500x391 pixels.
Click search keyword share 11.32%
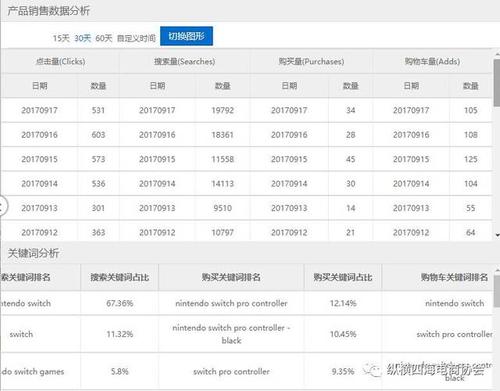pyautogui.click(x=120, y=334)
